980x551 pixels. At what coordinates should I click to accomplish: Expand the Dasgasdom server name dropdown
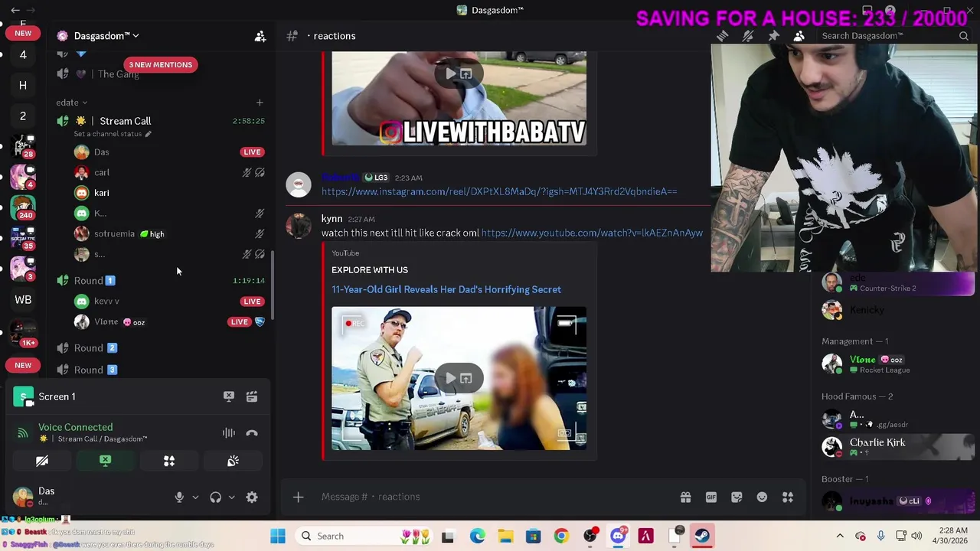(x=105, y=36)
